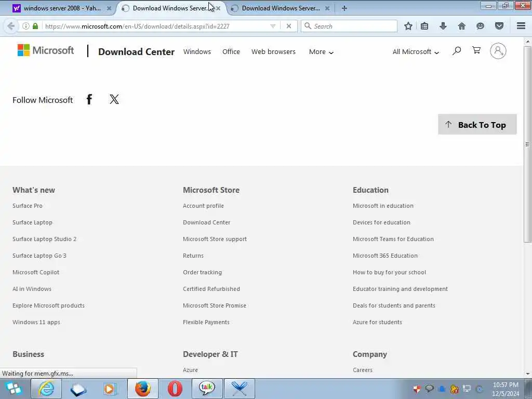
Task: Click the vertical scrollbar thumb
Action: point(528,144)
